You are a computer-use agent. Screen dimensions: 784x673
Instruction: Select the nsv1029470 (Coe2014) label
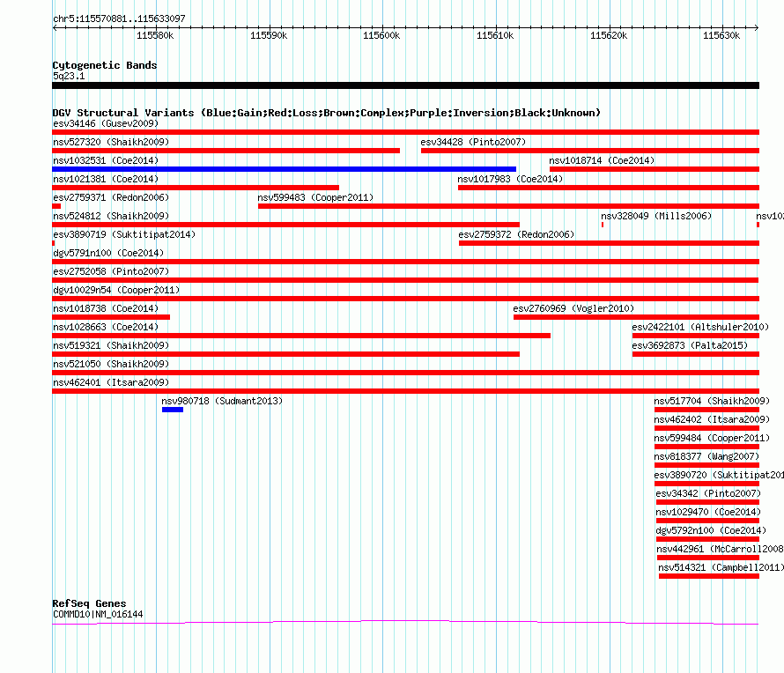(708, 512)
